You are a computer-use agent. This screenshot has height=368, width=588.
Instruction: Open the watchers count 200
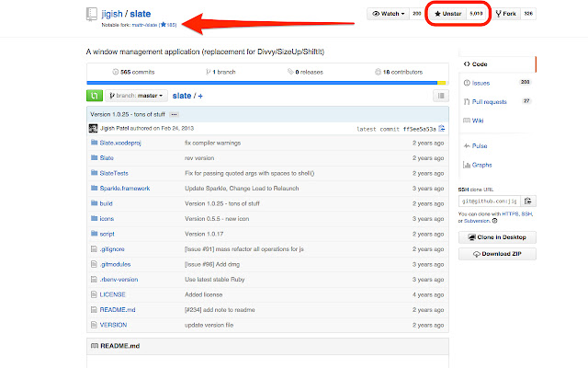click(x=417, y=14)
